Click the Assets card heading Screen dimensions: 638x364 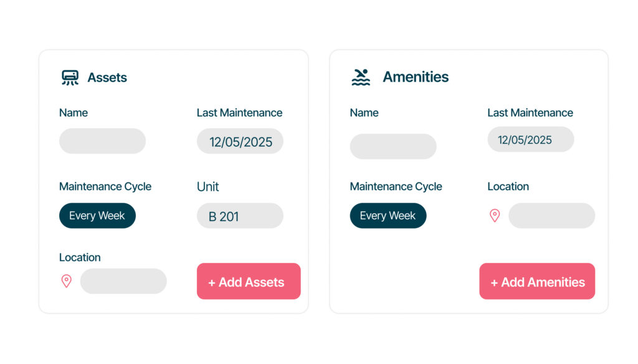(x=107, y=78)
